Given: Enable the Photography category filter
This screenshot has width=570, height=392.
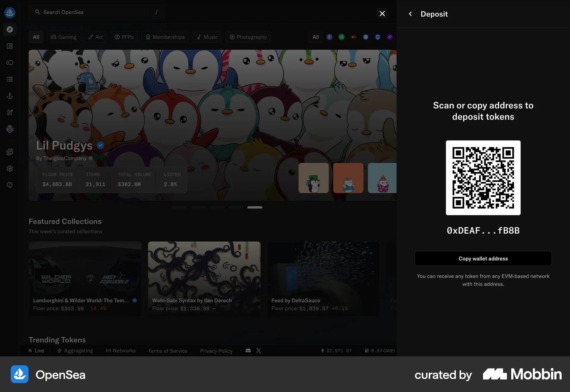Looking at the screenshot, I should [x=248, y=37].
